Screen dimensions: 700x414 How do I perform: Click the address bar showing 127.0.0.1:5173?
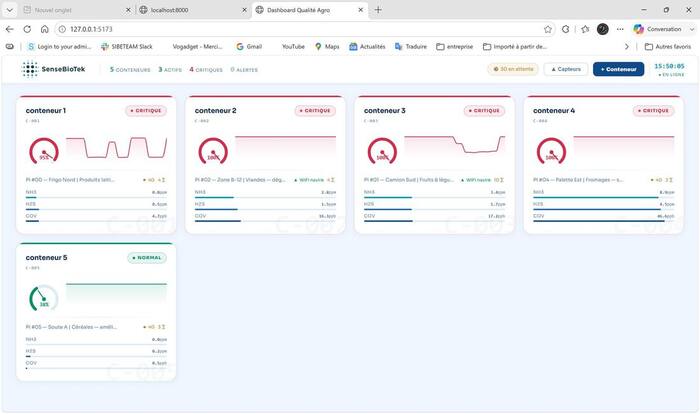pyautogui.click(x=304, y=29)
